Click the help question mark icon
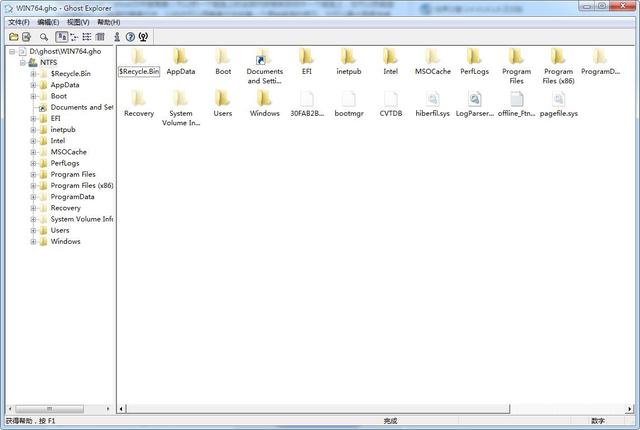Viewport: 640px width, 430px height. (130, 37)
